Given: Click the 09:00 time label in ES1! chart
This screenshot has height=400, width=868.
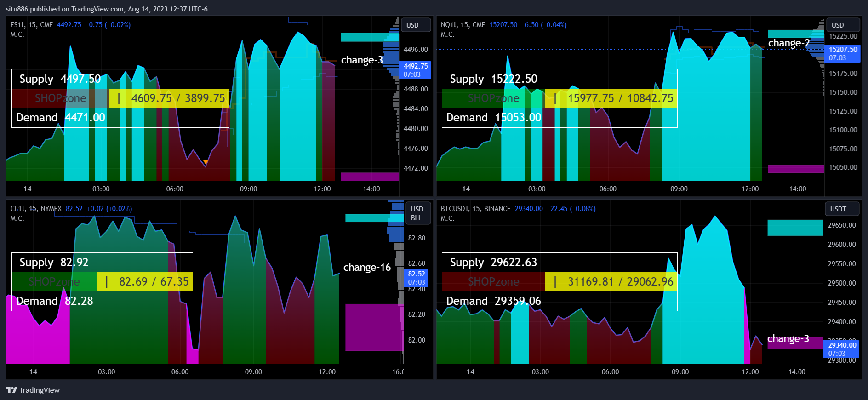Looking at the screenshot, I should tap(248, 189).
